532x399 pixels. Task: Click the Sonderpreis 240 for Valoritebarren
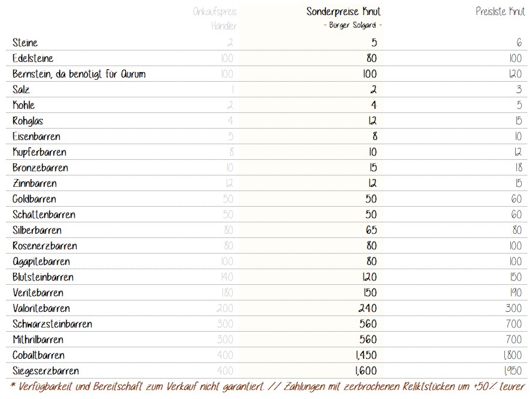tap(368, 308)
